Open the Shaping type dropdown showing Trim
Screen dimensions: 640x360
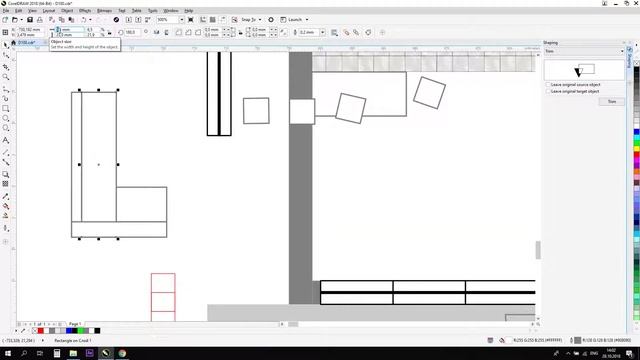coord(584,51)
